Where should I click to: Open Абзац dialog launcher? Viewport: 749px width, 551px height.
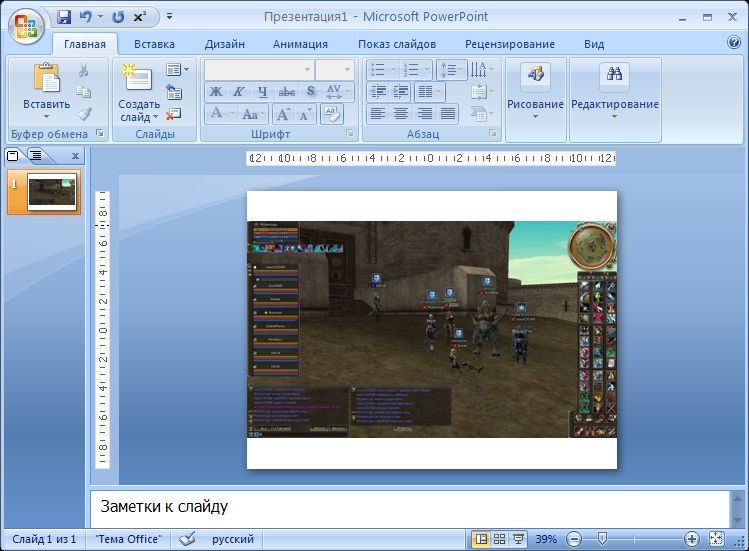492,133
